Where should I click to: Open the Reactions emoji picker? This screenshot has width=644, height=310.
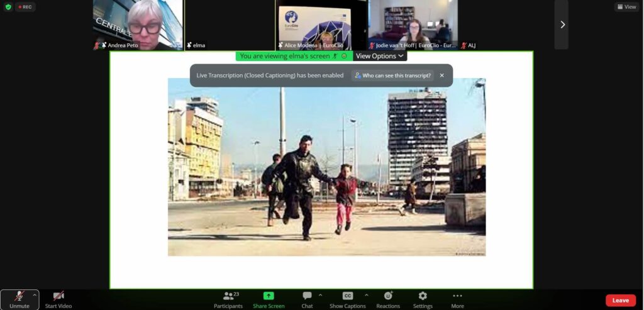388,296
